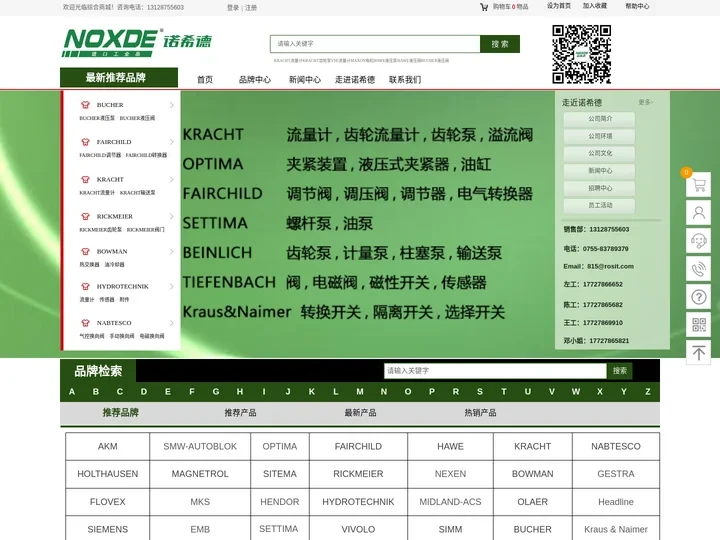Expand the BOWMAN category chevron
Screen dimensions: 720x540
[171, 251]
